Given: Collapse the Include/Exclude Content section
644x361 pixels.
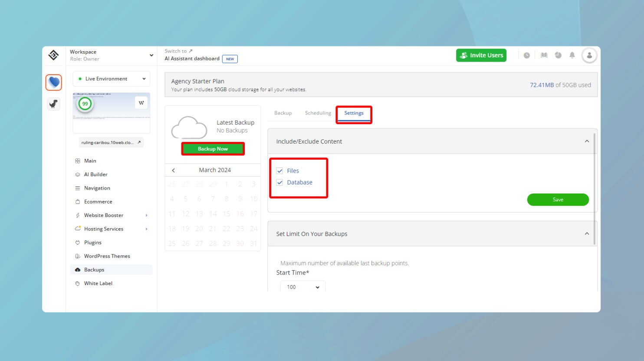Looking at the screenshot, I should click(587, 141).
